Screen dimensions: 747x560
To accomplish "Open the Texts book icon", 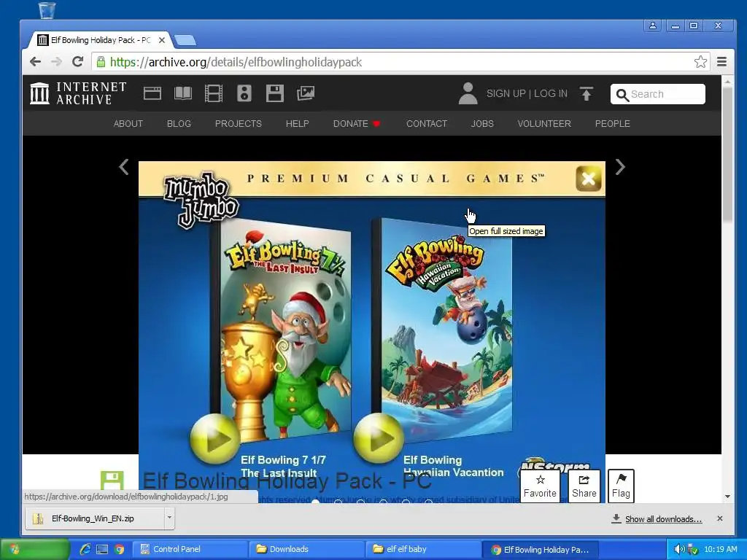I will (x=183, y=93).
